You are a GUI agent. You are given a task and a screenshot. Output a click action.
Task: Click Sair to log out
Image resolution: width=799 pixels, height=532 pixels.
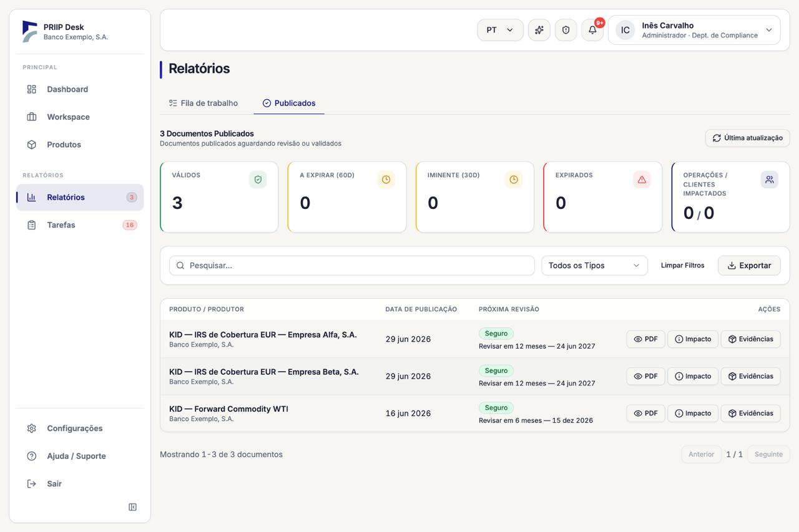80,484
